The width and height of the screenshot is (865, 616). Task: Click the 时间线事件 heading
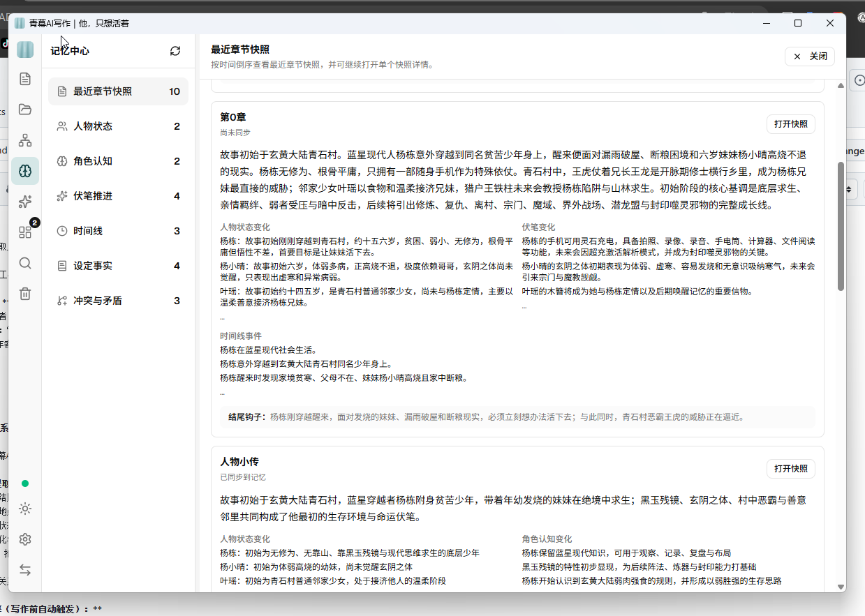[241, 336]
